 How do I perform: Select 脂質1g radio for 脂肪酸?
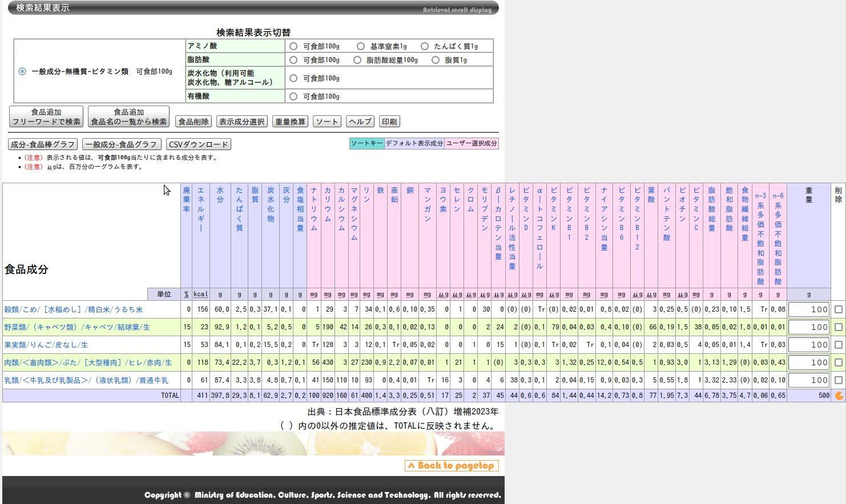coord(436,59)
